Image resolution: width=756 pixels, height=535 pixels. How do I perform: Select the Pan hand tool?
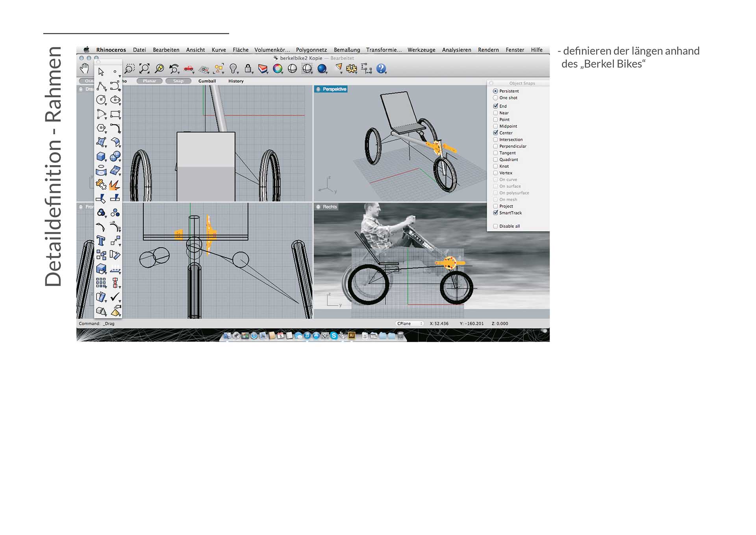pos(84,69)
